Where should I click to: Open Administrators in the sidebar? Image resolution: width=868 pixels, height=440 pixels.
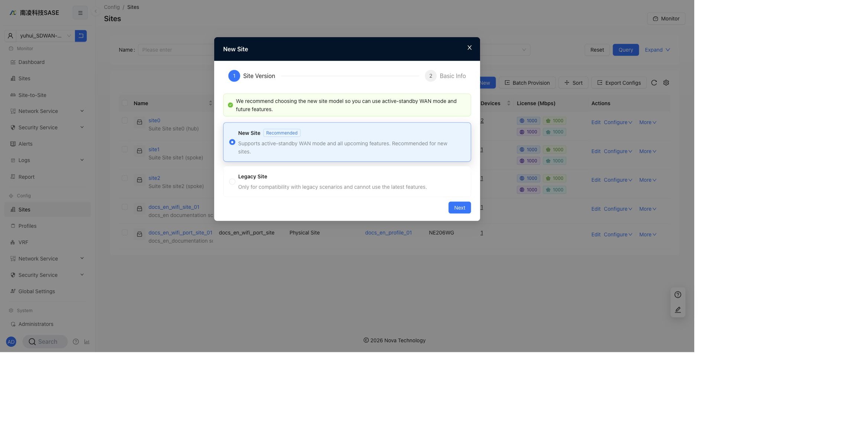[x=48, y=324]
